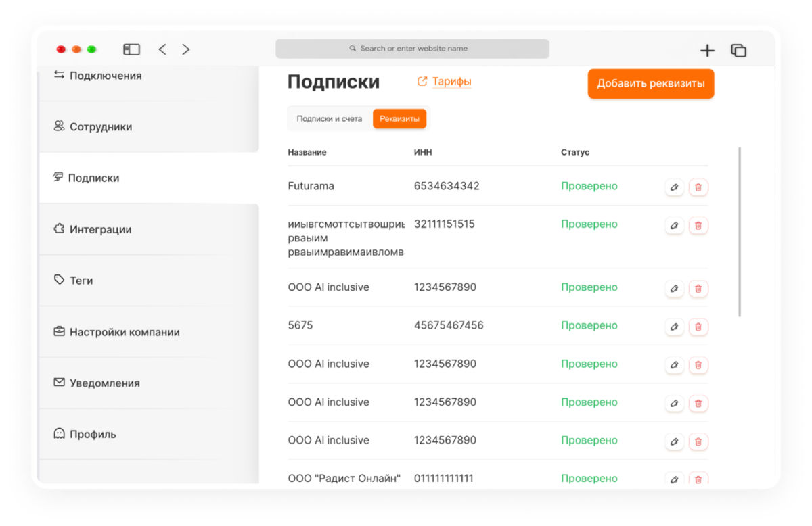Click the requisites table vertical scrollbar
The width and height of the screenshot is (812, 526).
click(740, 232)
